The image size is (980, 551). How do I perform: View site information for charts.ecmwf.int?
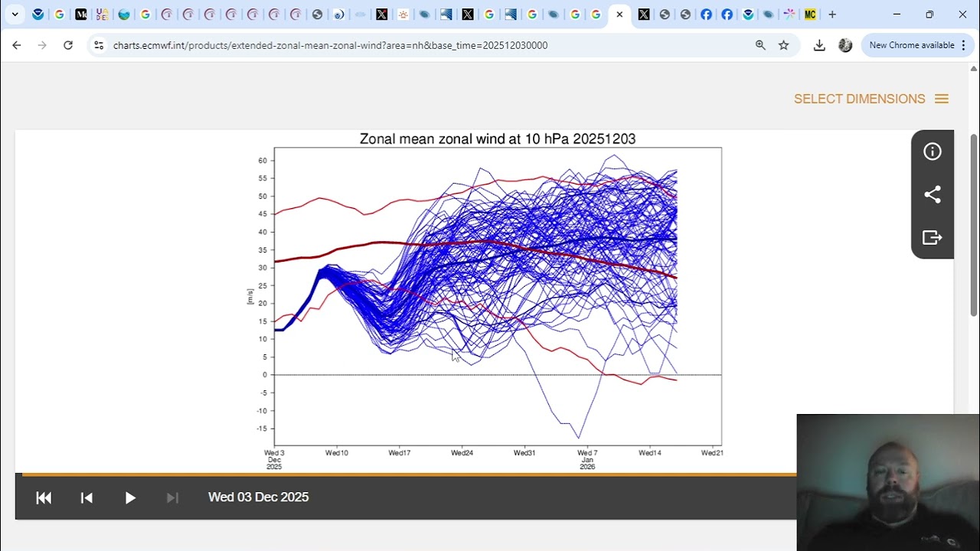tap(98, 45)
